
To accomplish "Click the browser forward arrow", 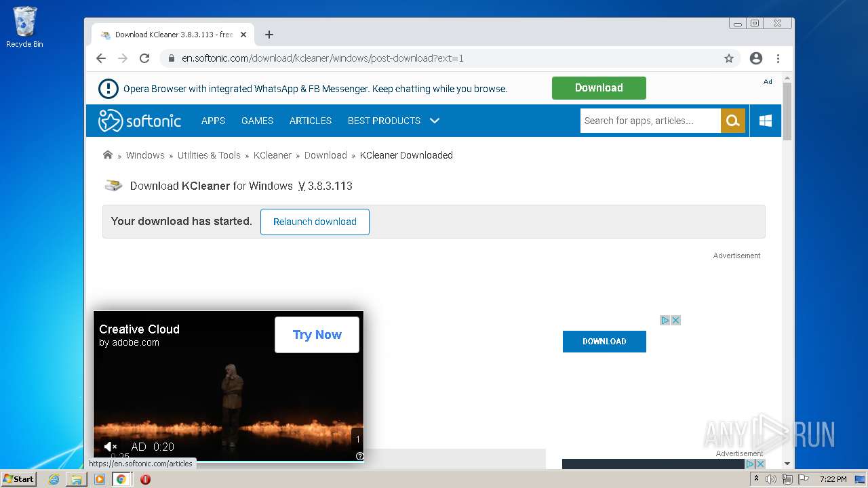I will point(123,58).
